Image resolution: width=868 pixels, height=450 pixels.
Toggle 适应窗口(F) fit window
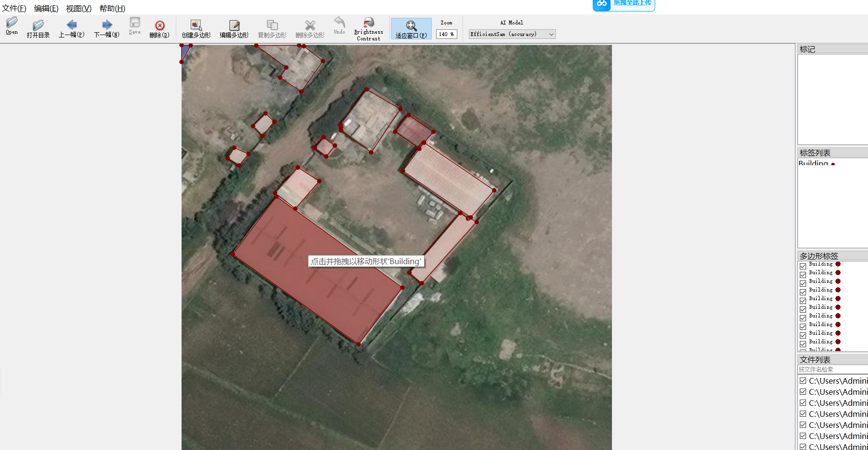tap(411, 29)
